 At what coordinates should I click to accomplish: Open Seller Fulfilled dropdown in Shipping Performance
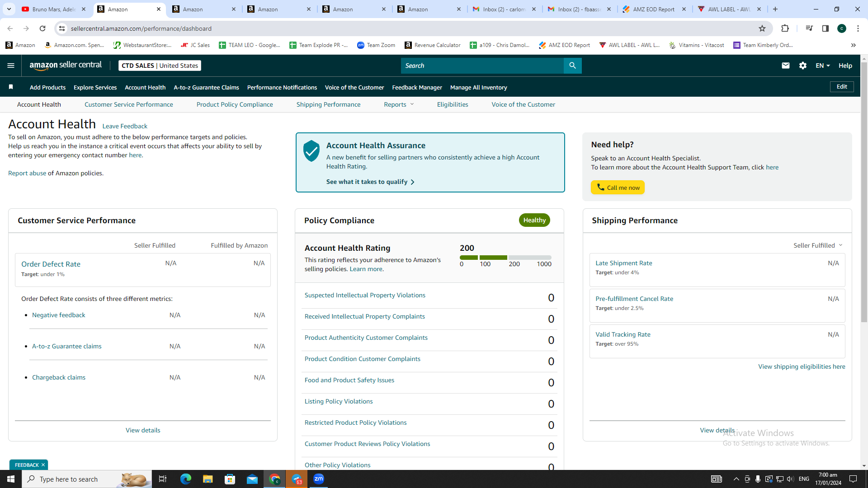[818, 245]
